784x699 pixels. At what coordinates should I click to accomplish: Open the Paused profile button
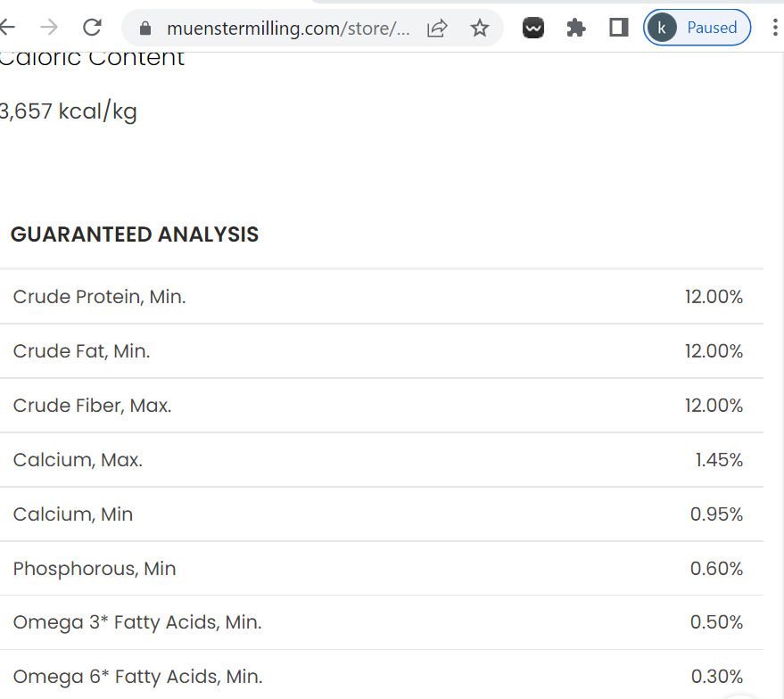(697, 28)
